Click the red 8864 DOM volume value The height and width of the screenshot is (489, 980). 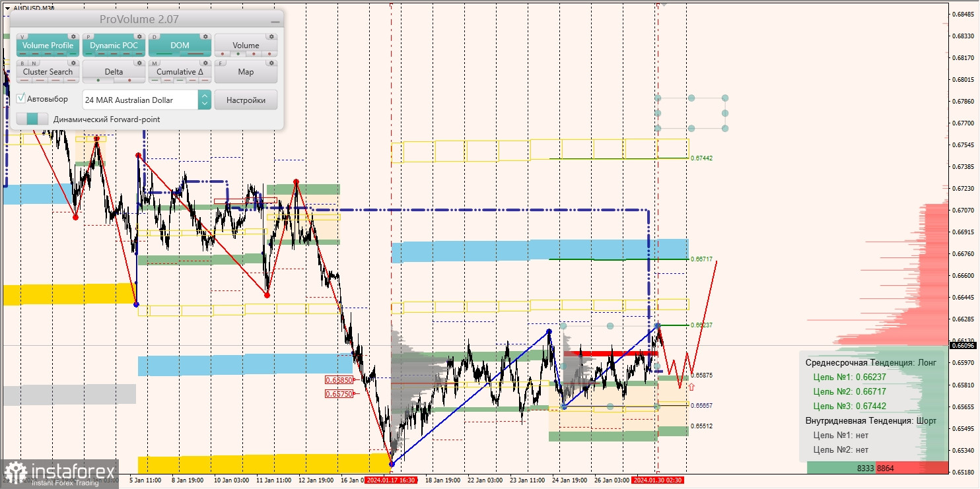pyautogui.click(x=886, y=468)
